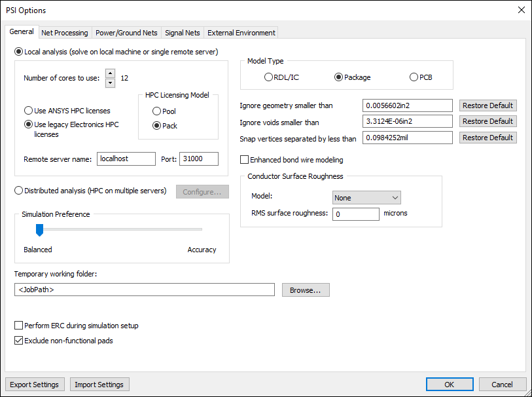Screen dimensions: 532x397
Task: Select Distributed analysis radio button
Action: (x=19, y=191)
